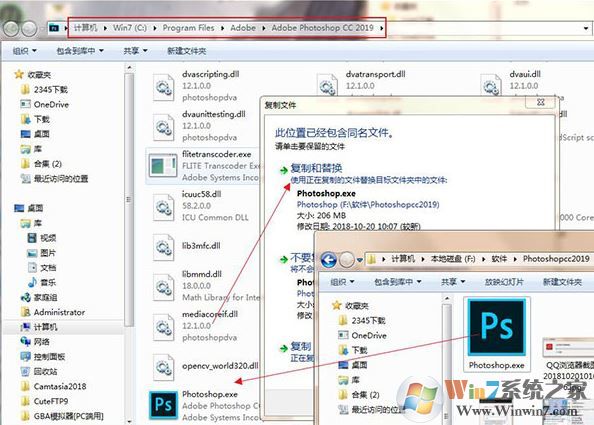Select mediacoreif.dll file icon
594x425 pixels.
[x=163, y=328]
